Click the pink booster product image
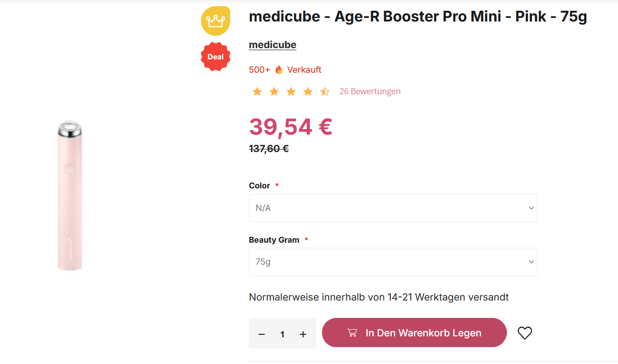The image size is (618, 364). [x=70, y=196]
